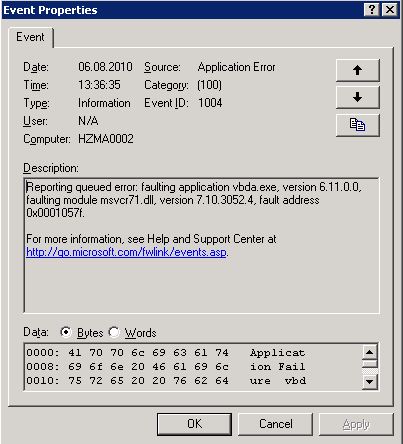Copy event details to clipboard
The height and width of the screenshot is (444, 403).
click(358, 125)
